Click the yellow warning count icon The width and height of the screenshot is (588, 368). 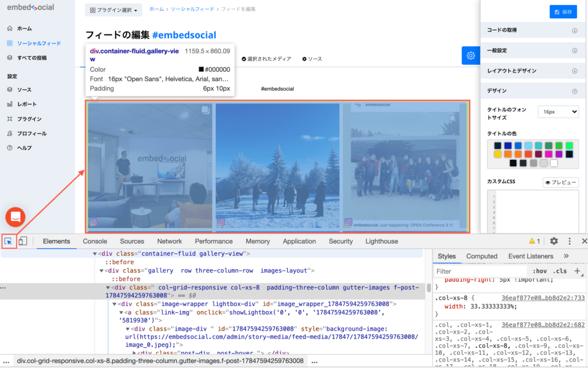point(535,241)
